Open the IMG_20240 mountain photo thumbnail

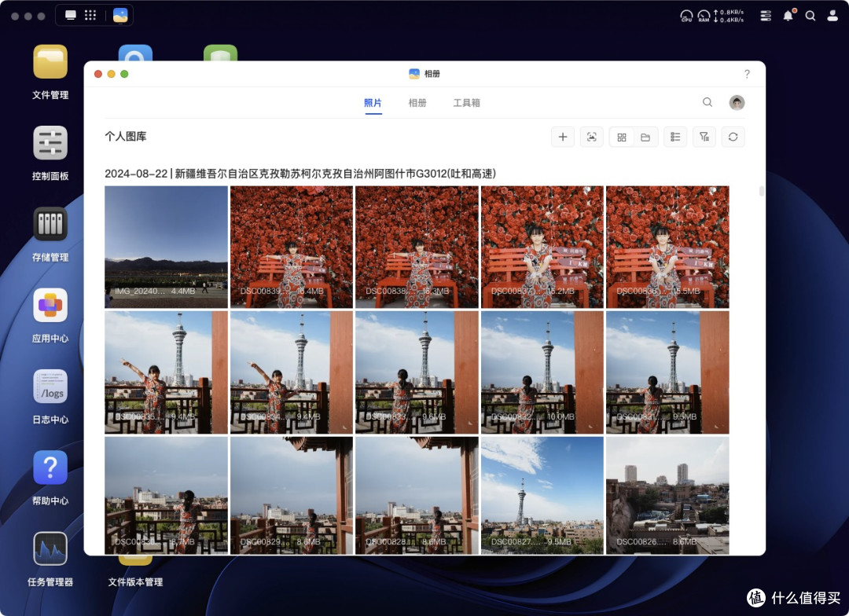[166, 247]
